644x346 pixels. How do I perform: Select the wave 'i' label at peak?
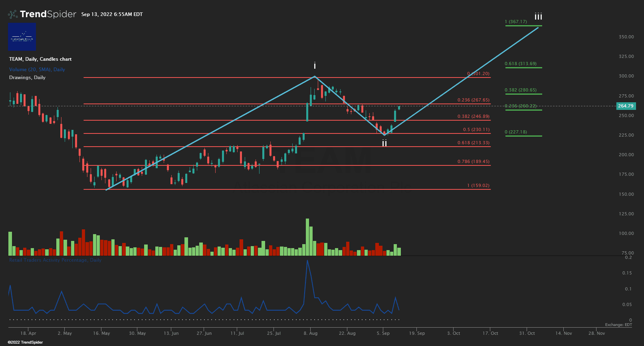point(315,66)
